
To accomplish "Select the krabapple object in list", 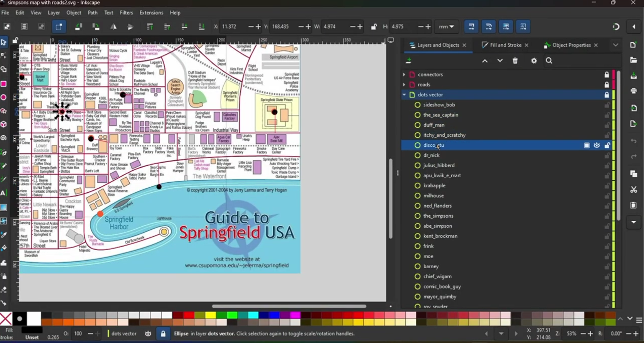I will click(x=434, y=186).
